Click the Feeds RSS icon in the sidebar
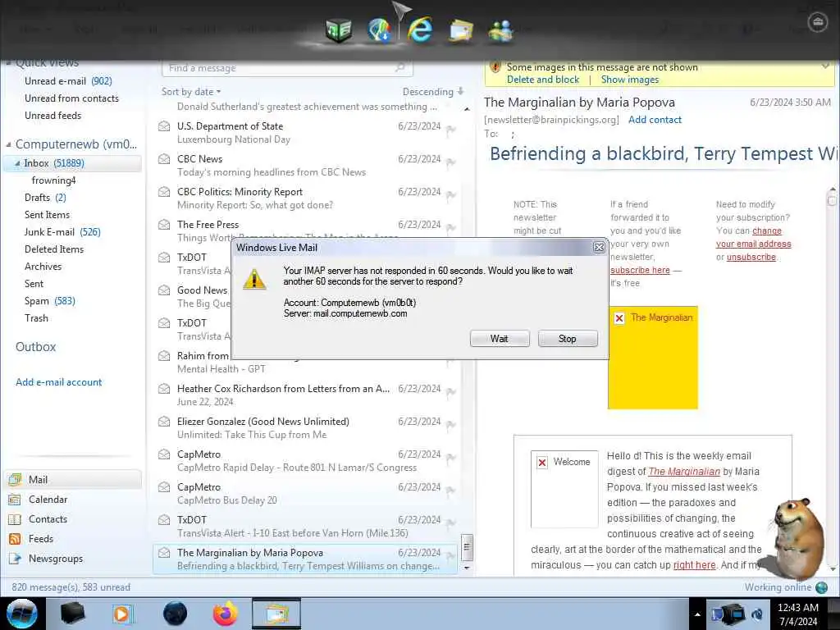The height and width of the screenshot is (630, 840). 15,539
